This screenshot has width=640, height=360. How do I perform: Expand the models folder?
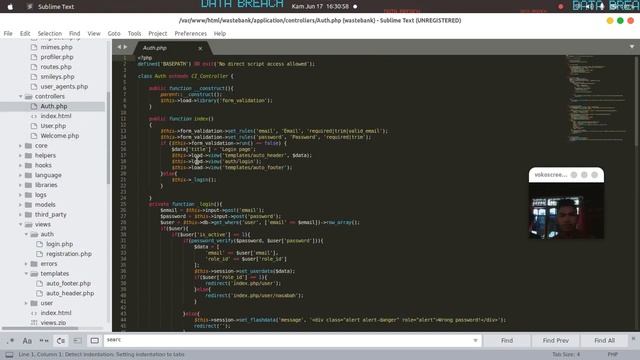click(x=20, y=204)
